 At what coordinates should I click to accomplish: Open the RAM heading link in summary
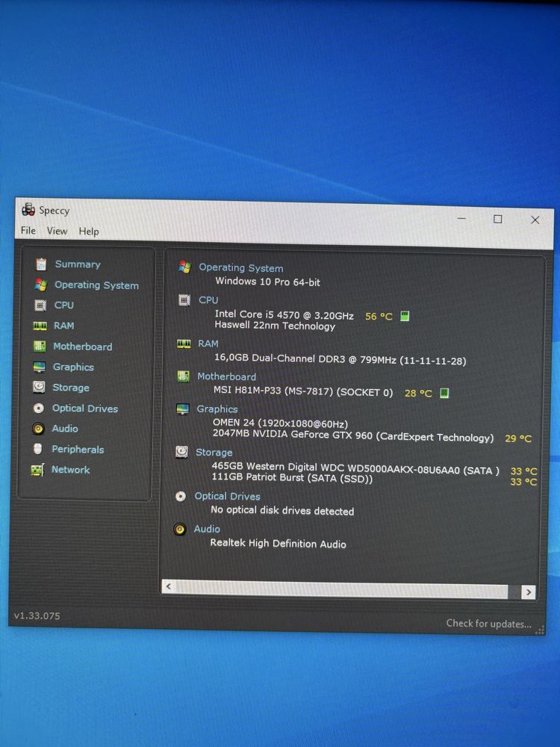coord(208,344)
